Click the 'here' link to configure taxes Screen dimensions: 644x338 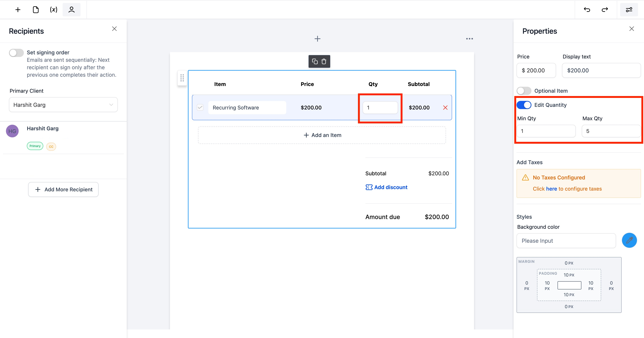click(551, 189)
